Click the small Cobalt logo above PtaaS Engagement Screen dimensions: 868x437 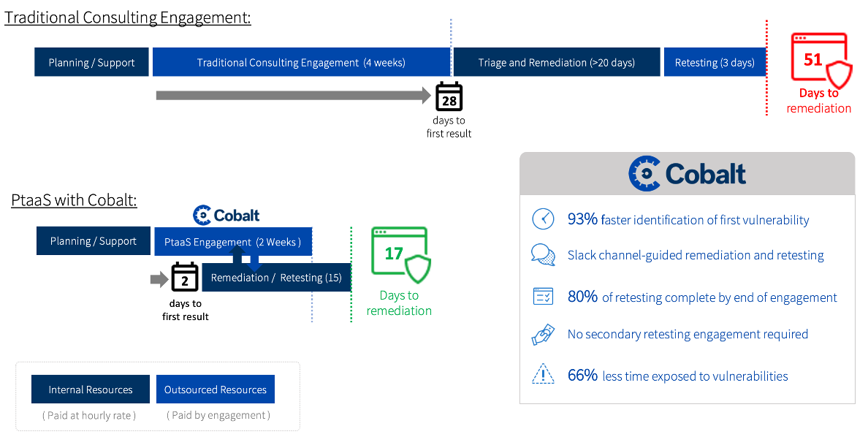point(226,215)
